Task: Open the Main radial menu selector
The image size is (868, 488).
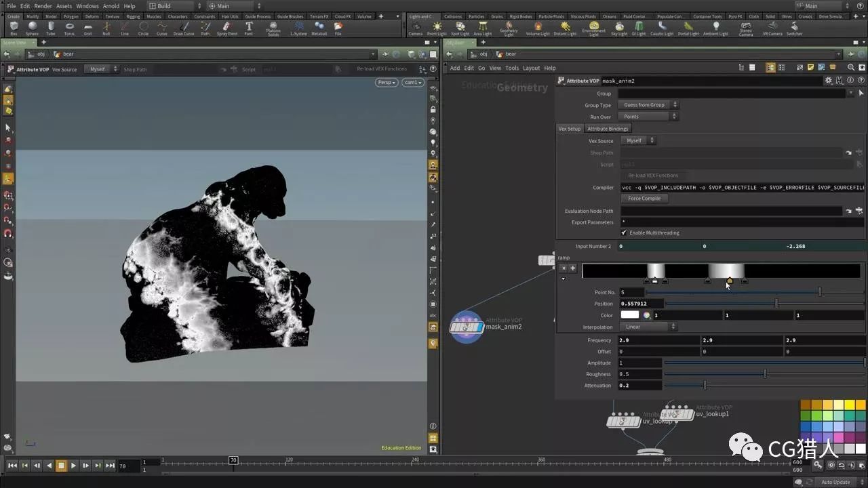Action: [x=235, y=6]
